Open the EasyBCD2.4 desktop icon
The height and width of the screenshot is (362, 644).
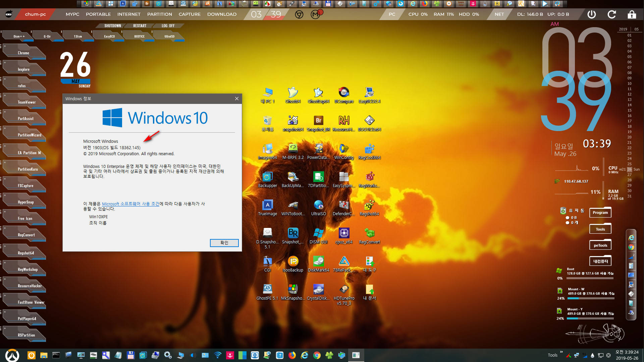(x=369, y=95)
